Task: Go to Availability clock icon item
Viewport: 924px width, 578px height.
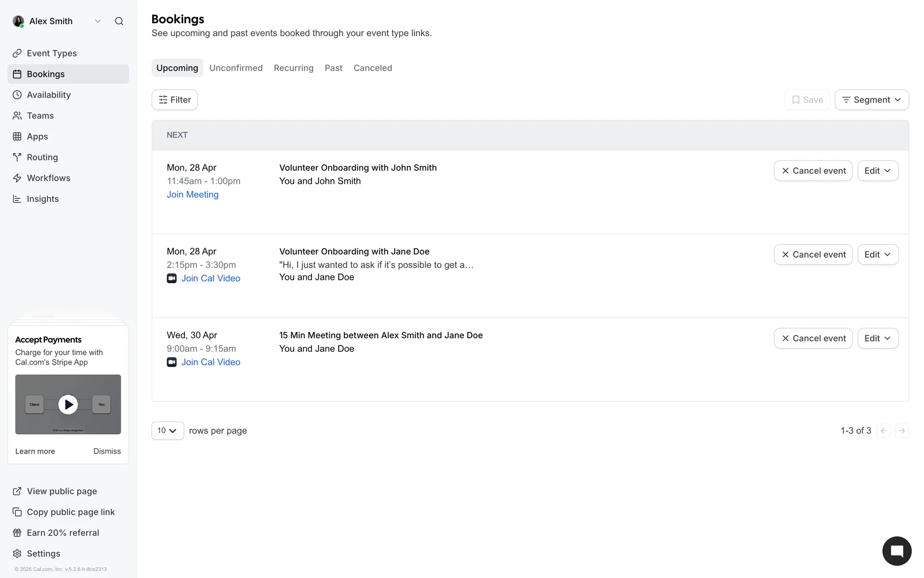Action: (x=48, y=95)
